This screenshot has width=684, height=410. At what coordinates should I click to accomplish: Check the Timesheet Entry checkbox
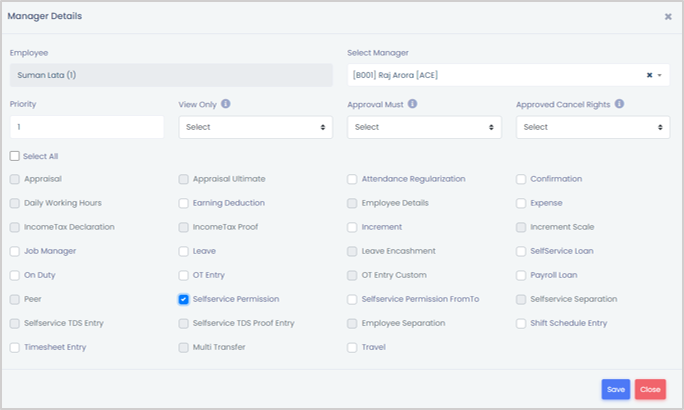click(15, 347)
